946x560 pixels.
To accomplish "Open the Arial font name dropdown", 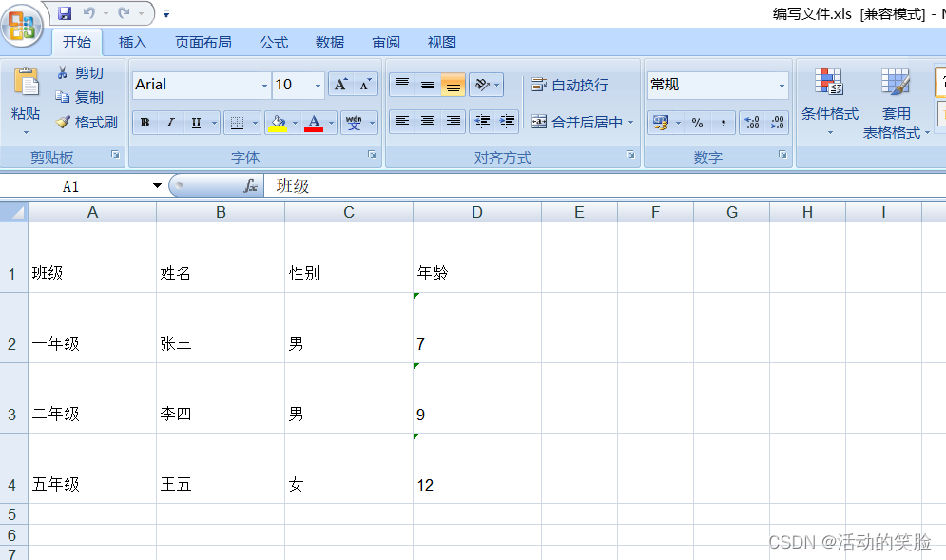I will click(x=264, y=85).
